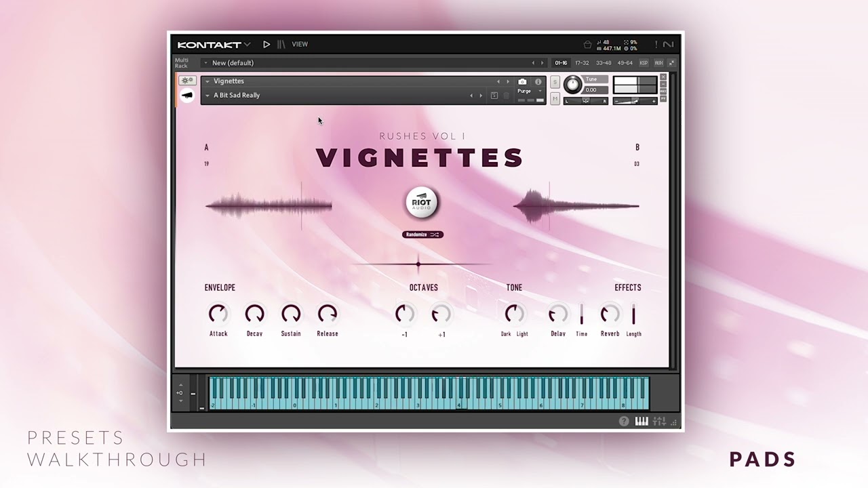Click the tune value field 0.00
The height and width of the screenshot is (488, 868).
click(595, 90)
